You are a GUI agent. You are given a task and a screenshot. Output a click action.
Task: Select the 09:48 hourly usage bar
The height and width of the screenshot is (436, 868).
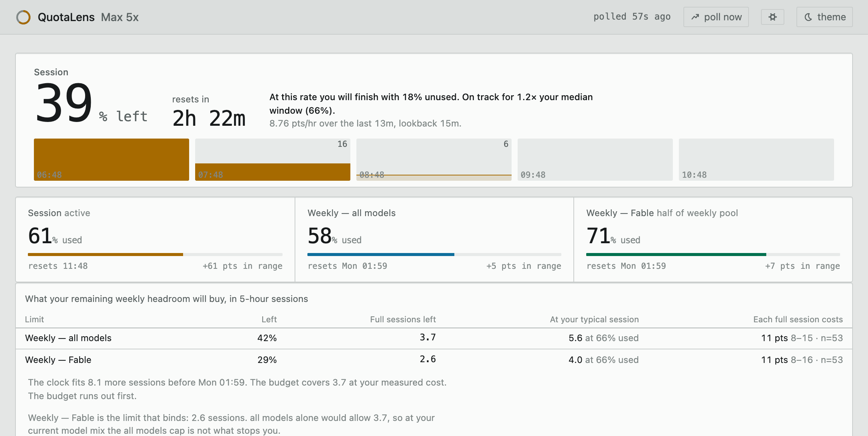click(595, 160)
